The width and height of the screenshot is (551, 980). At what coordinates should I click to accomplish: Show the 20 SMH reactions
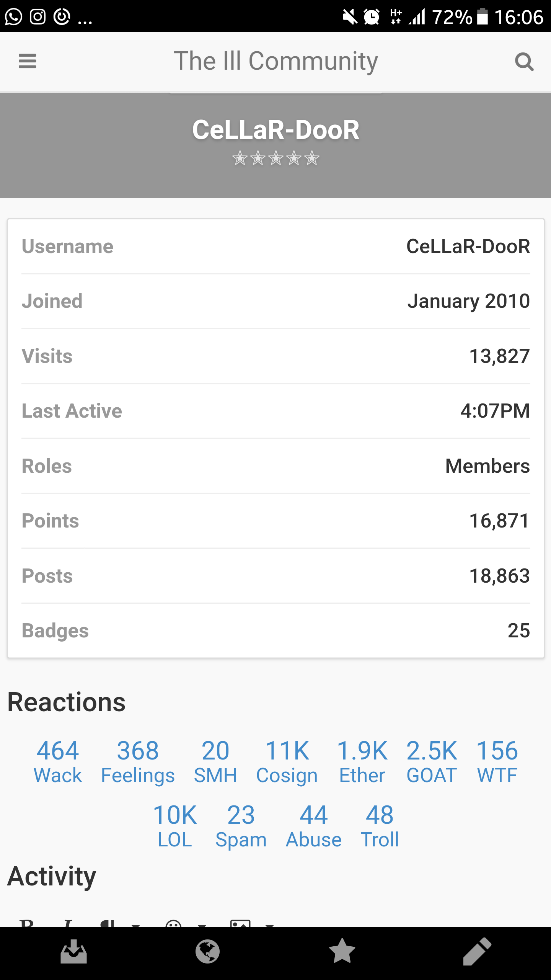click(x=215, y=761)
